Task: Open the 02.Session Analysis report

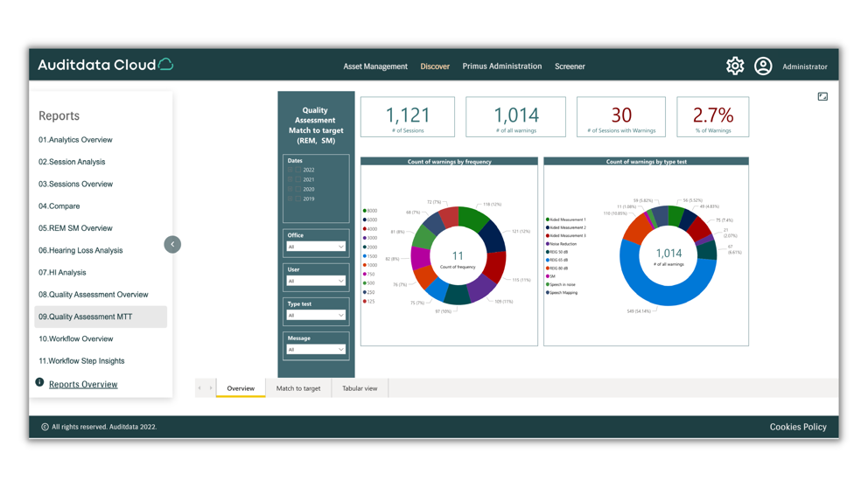Action: [x=72, y=162]
